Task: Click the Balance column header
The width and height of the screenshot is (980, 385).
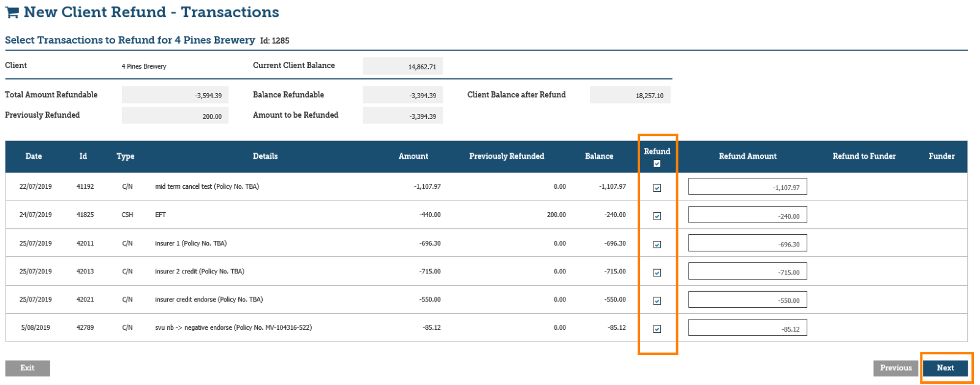Action: (598, 156)
